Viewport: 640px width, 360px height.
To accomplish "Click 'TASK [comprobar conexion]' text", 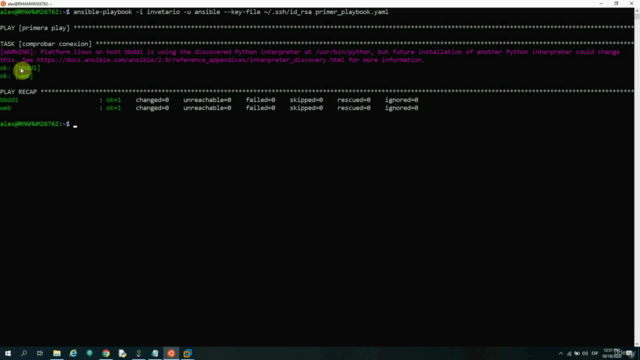I will click(x=46, y=44).
